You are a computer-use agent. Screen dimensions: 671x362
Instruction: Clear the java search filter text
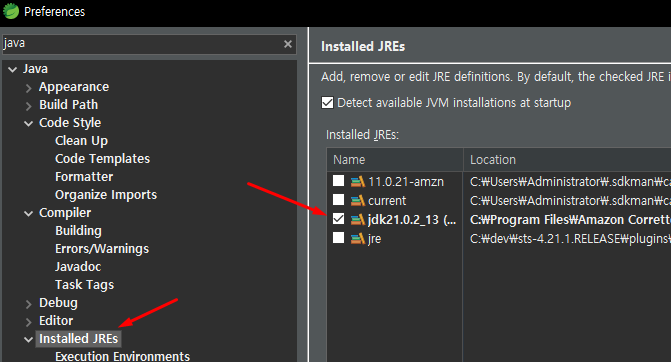click(288, 44)
